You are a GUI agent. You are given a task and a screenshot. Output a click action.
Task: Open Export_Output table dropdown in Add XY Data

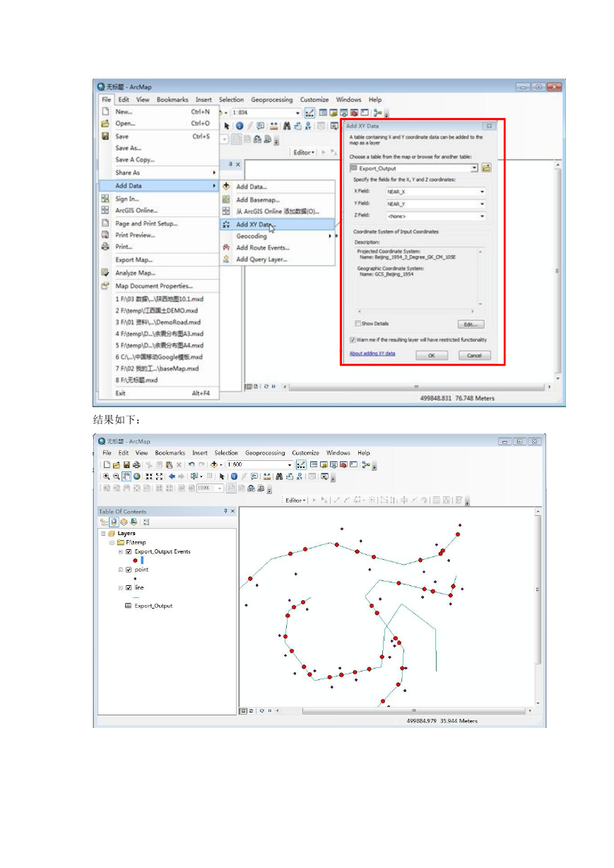pos(474,168)
